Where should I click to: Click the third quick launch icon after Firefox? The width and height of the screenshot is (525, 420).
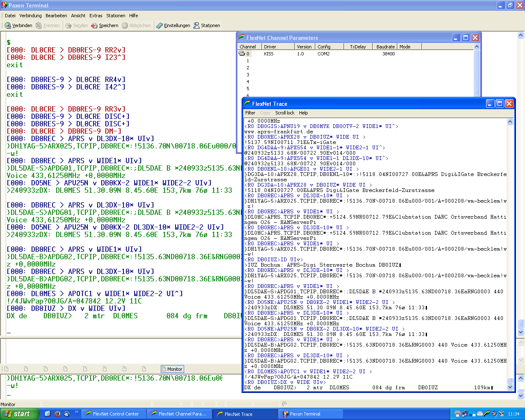point(67,414)
